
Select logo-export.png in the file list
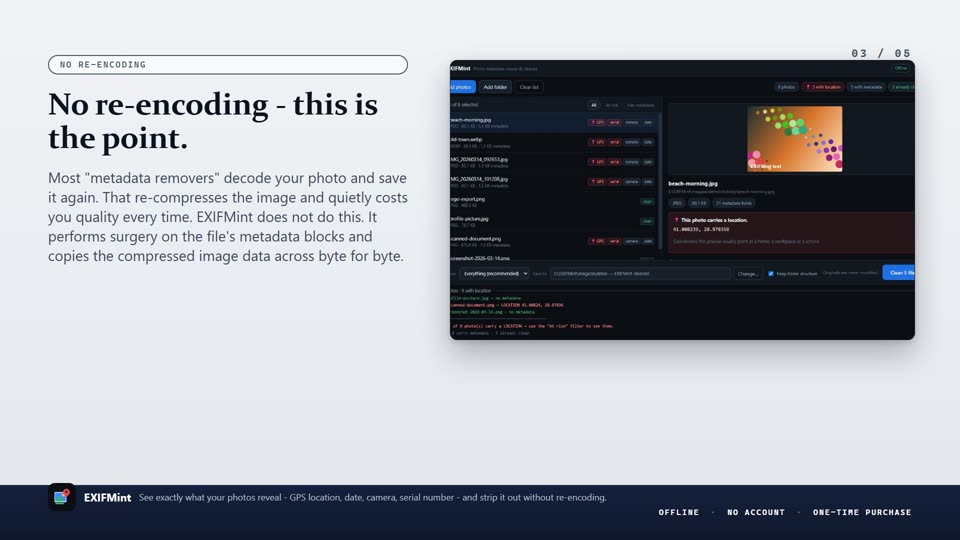553,201
